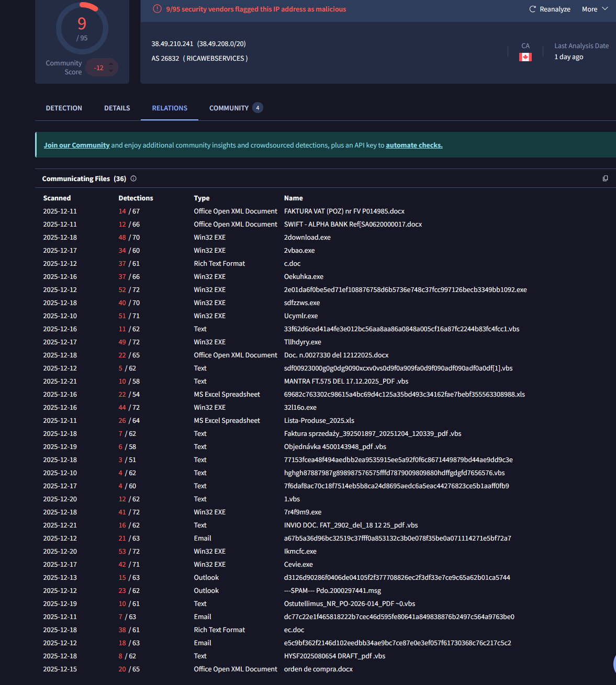Screen dimensions: 616x685
Task: Click the info icon beside Communicating Files
Action: [133, 178]
